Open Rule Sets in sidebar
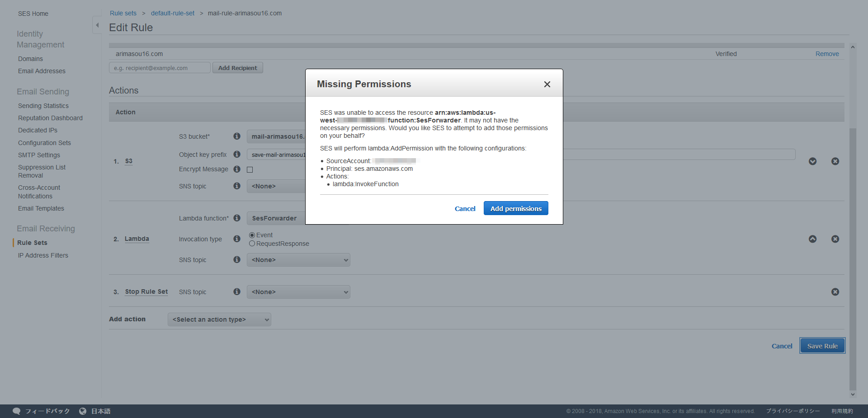The height and width of the screenshot is (418, 868). (x=32, y=243)
